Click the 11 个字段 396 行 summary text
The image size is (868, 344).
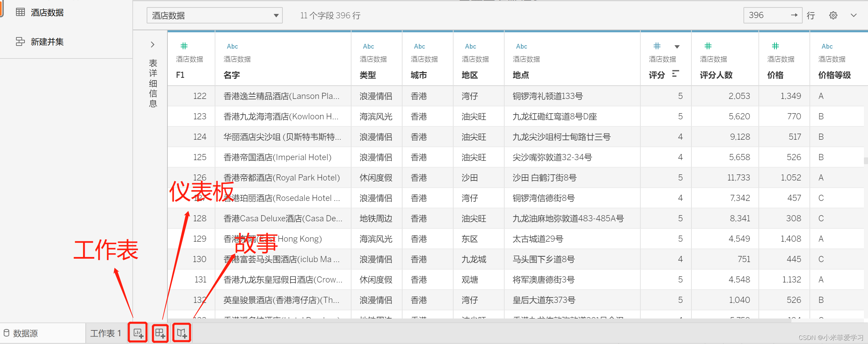point(330,16)
